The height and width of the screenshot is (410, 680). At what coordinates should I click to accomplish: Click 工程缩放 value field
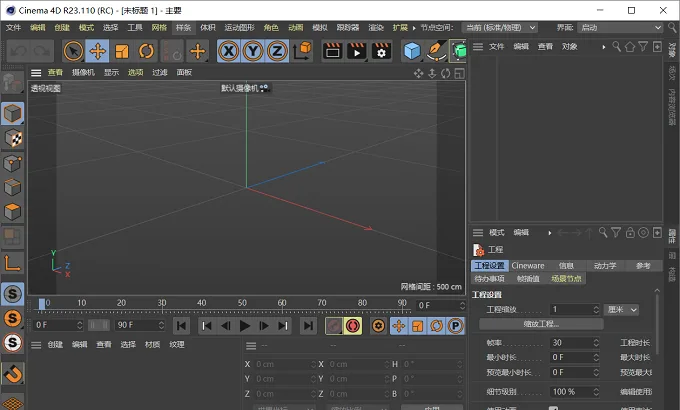click(x=575, y=309)
